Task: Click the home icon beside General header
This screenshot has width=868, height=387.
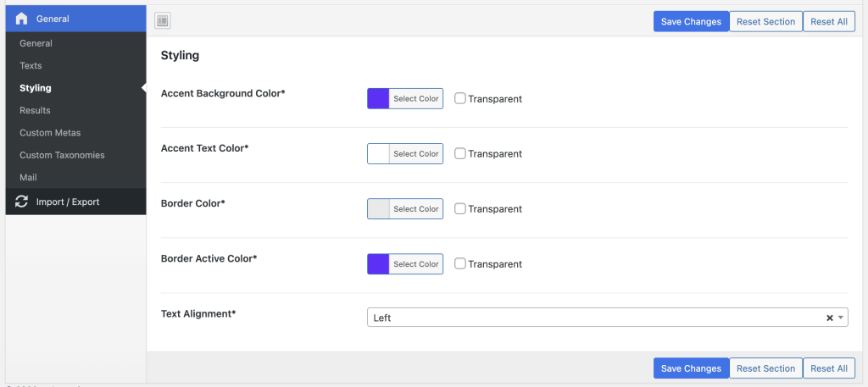Action: (22, 19)
